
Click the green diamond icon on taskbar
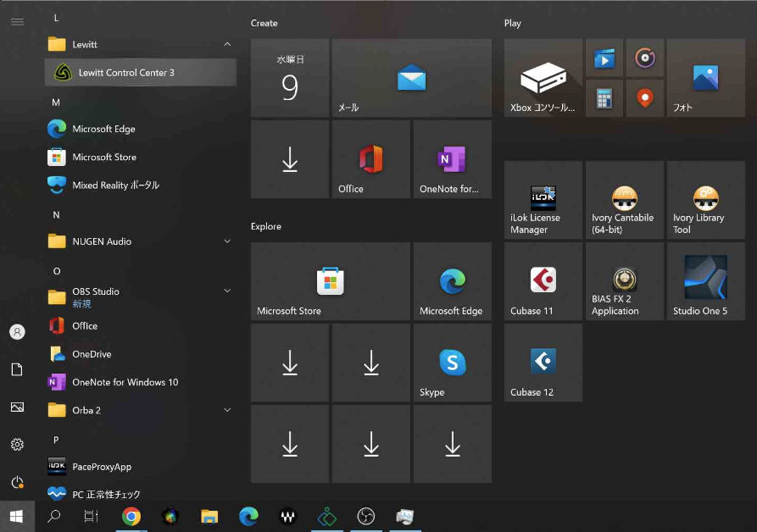(x=327, y=517)
